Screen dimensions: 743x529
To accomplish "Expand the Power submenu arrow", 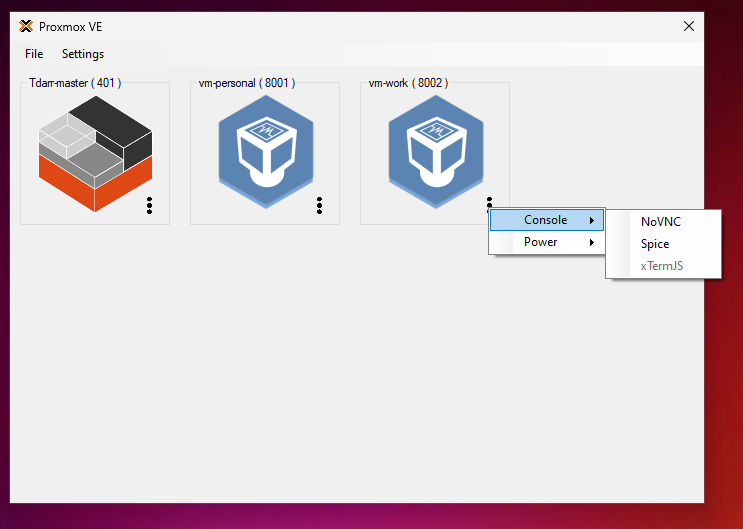I will (592, 243).
